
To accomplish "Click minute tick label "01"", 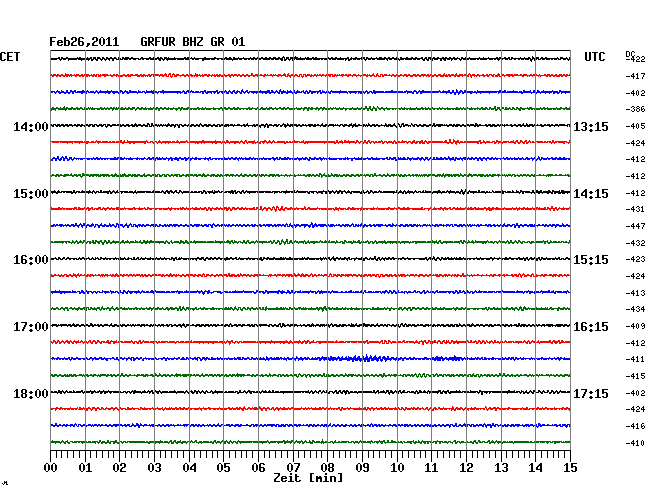I will [x=85, y=468].
